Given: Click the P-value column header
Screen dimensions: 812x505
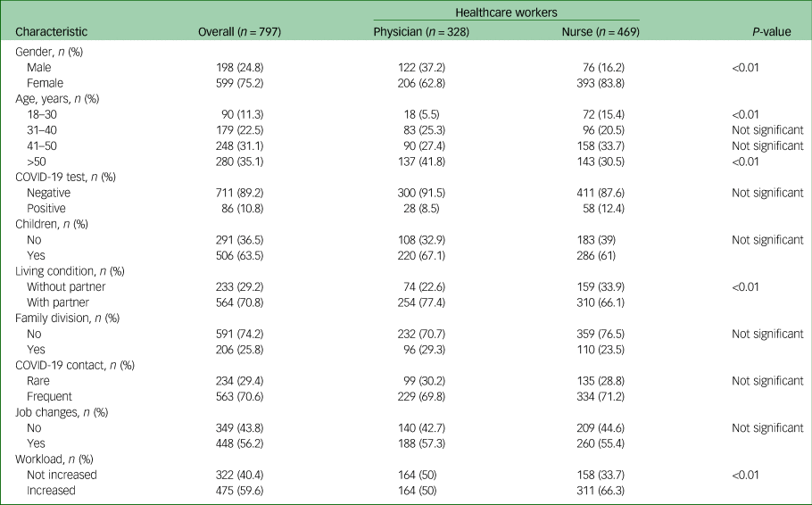Looking at the screenshot, I should tap(771, 32).
